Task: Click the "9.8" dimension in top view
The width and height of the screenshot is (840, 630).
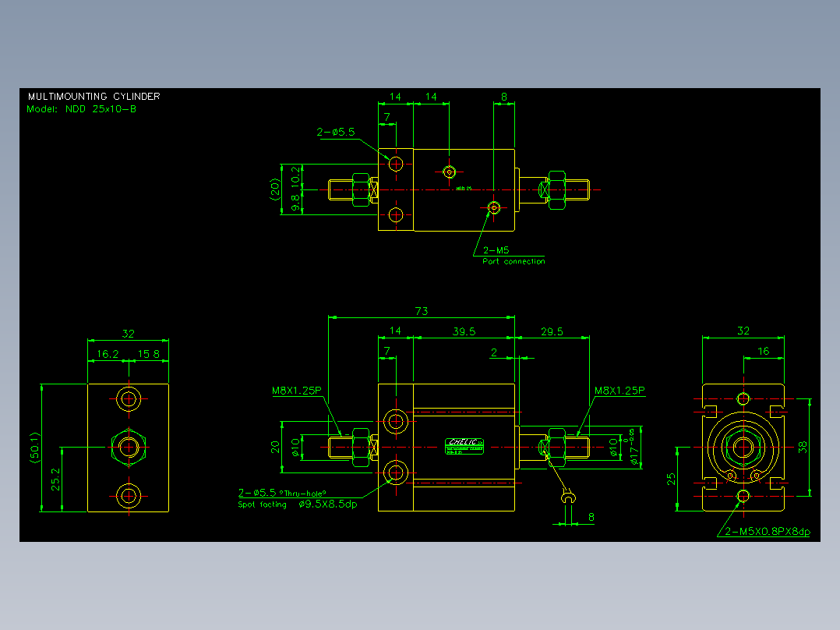Action: click(296, 203)
